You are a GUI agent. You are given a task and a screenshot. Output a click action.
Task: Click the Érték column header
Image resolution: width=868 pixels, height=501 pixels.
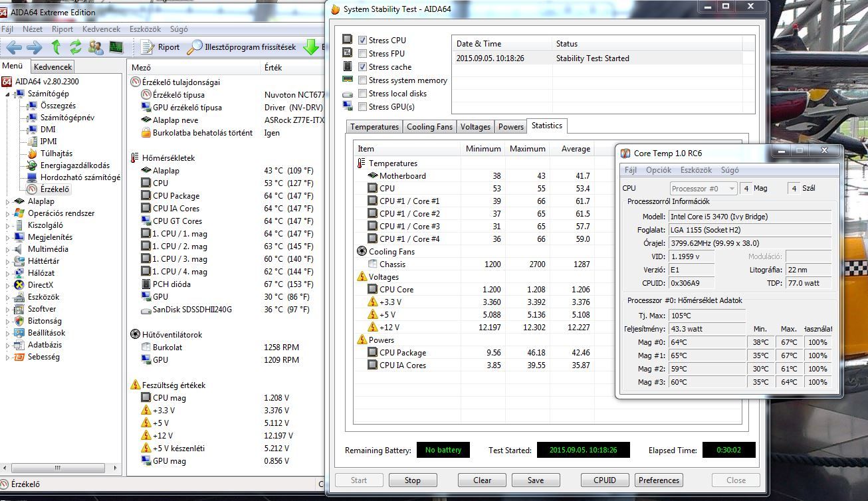tap(292, 67)
